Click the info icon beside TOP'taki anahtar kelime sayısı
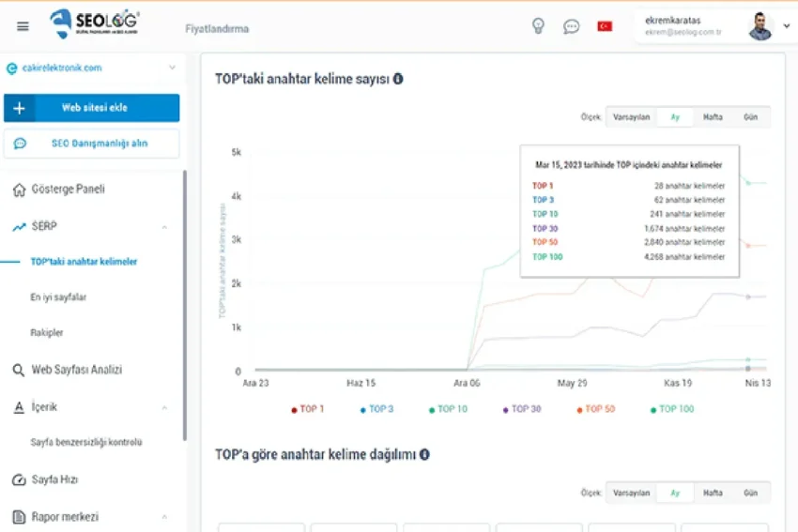Screen dimensions: 798x532 [398, 80]
